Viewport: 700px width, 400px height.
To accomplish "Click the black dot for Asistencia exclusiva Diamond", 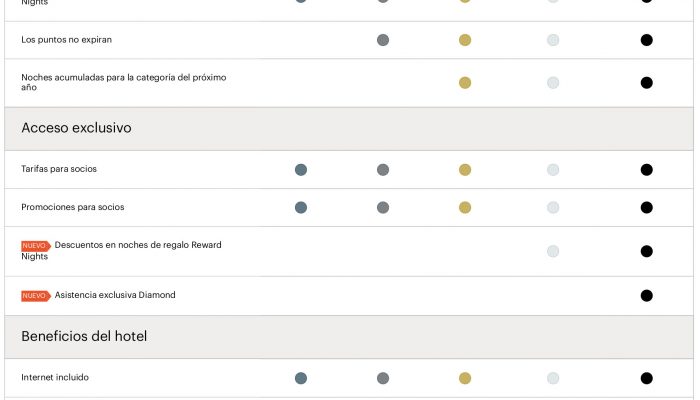I will pyautogui.click(x=646, y=296).
